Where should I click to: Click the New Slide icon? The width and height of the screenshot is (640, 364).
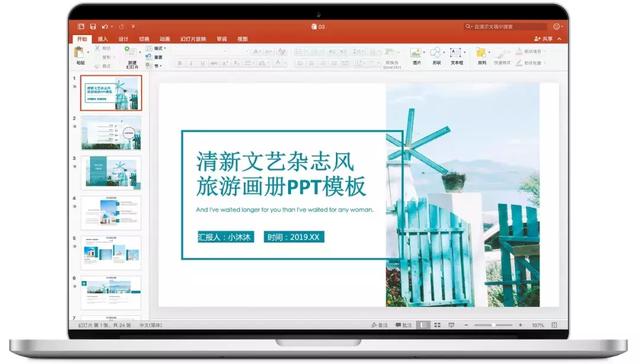tap(131, 53)
